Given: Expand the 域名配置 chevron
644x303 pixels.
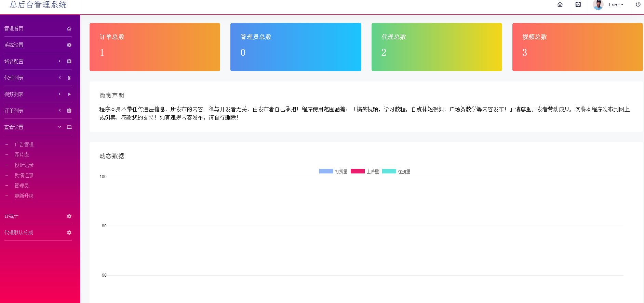Looking at the screenshot, I should point(59,61).
